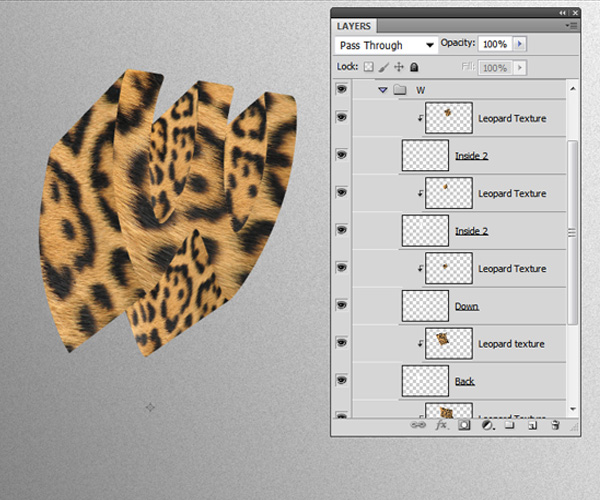Click the layers list scrollbar thumb

(572, 232)
